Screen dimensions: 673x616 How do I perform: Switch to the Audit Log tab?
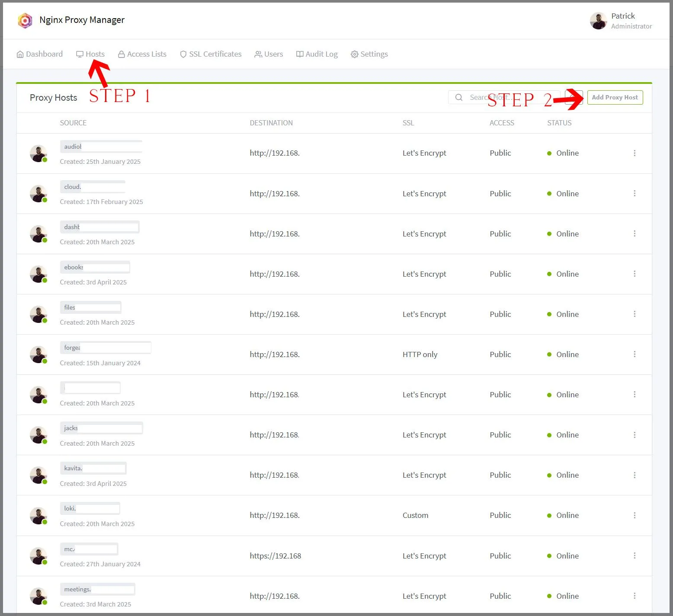317,54
